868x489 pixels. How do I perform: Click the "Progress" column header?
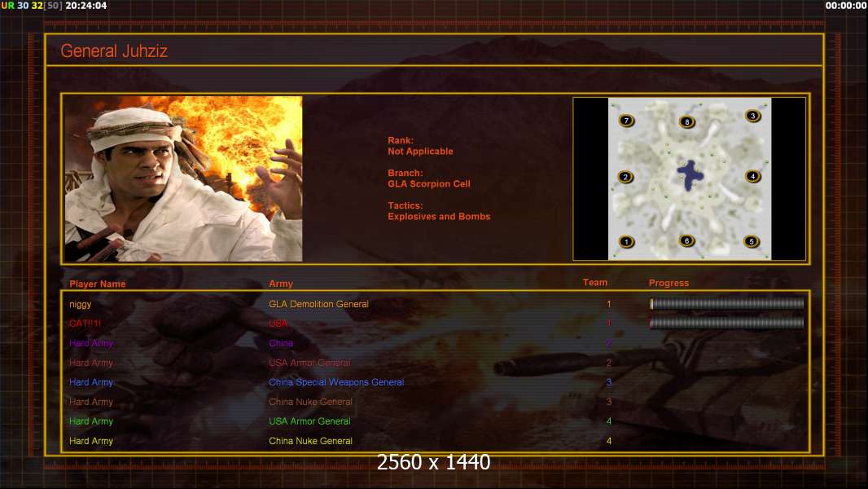click(x=669, y=283)
